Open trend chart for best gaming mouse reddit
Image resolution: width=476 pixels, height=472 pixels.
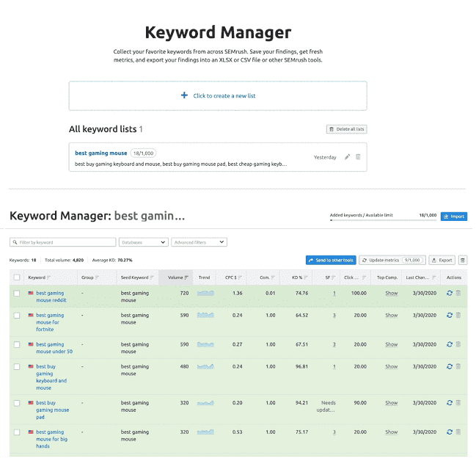click(x=205, y=293)
